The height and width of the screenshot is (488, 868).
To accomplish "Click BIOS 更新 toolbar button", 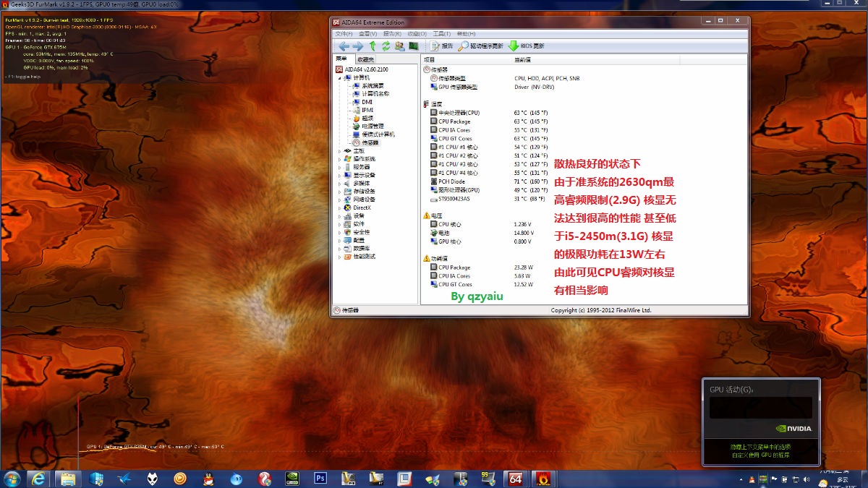I will coord(526,46).
